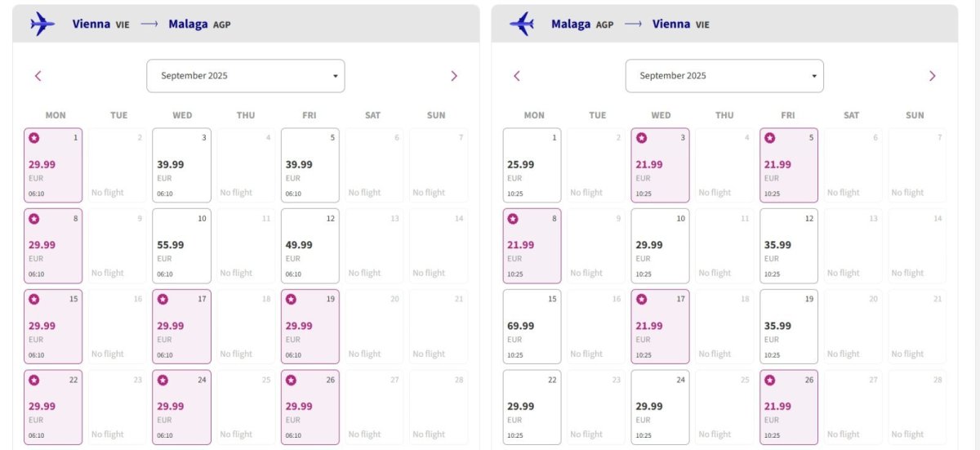Screen dimensions: 980x450
Task: Select September 19 outbound flight at 29.99 EUR
Action: (310, 326)
